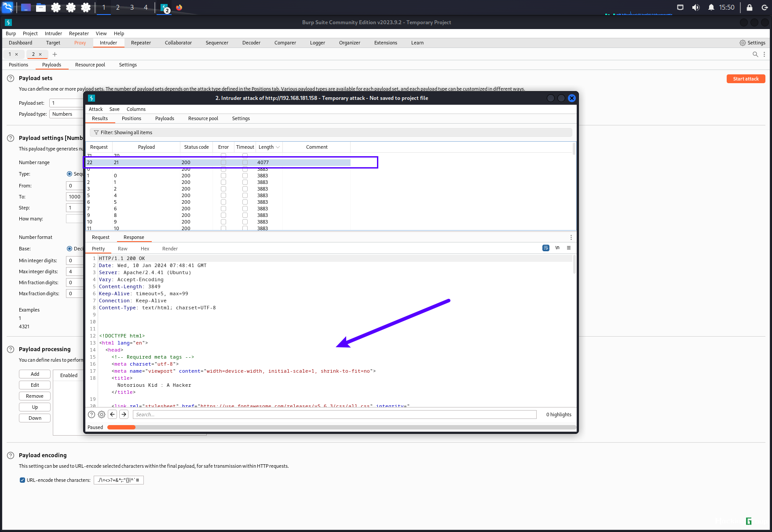
Task: Add a new Intruder tab with plus
Action: pos(55,54)
